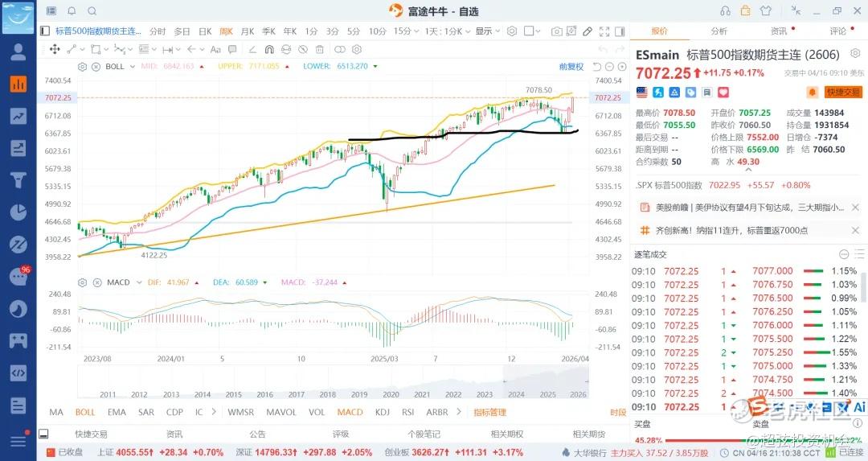
Task: Show more sub indicators after ARBR
Action: 458,412
